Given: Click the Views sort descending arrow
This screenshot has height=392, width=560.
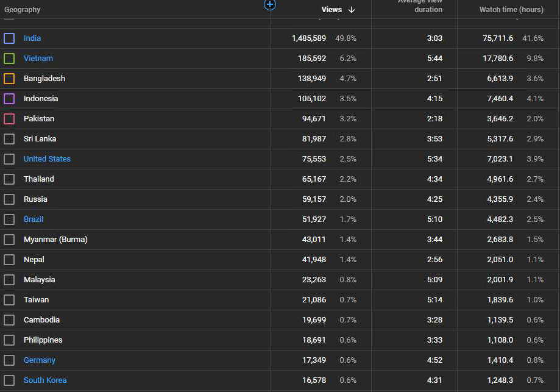Looking at the screenshot, I should [352, 10].
